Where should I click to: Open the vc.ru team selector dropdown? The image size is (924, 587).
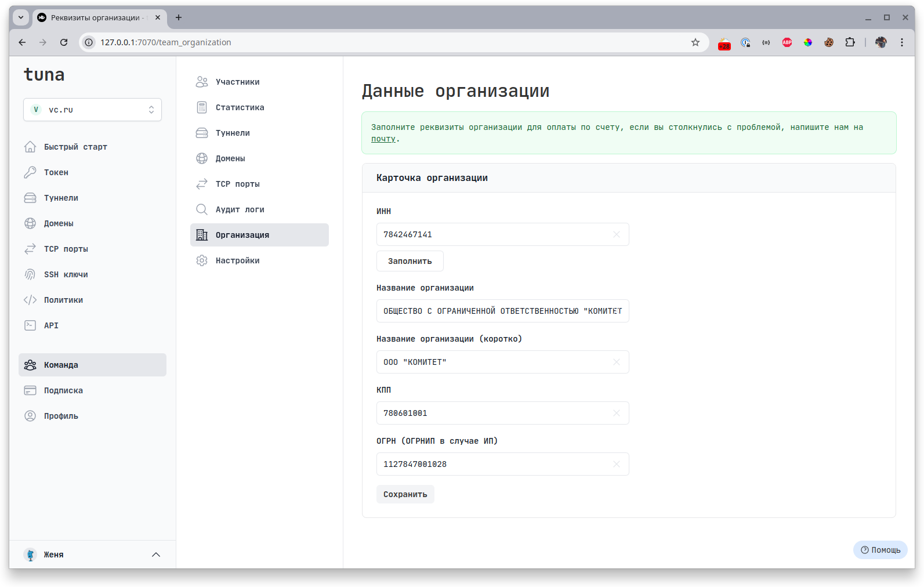coord(92,110)
